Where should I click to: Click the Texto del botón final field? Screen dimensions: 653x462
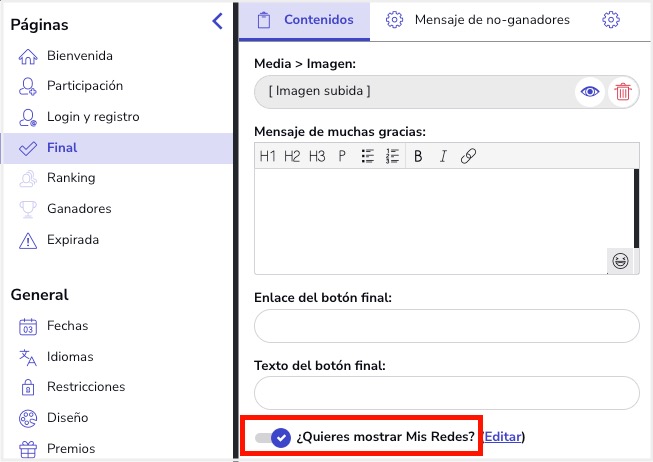[x=446, y=393]
